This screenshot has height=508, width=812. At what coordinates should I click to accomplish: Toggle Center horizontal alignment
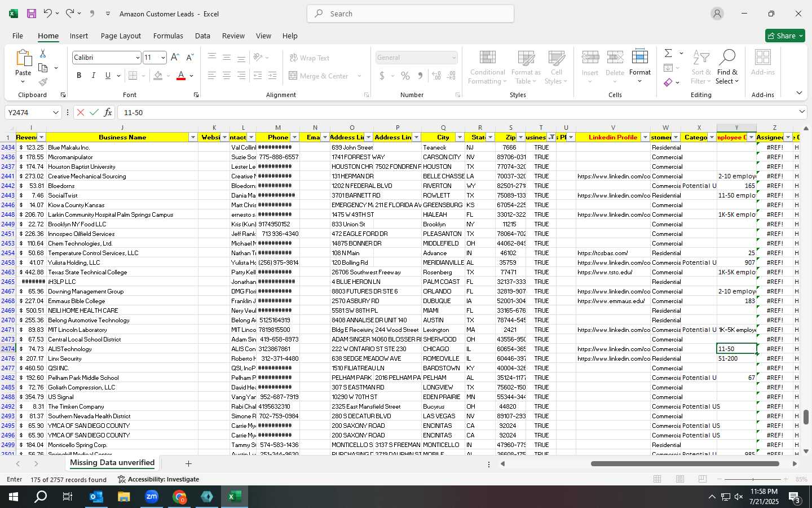coord(227,76)
